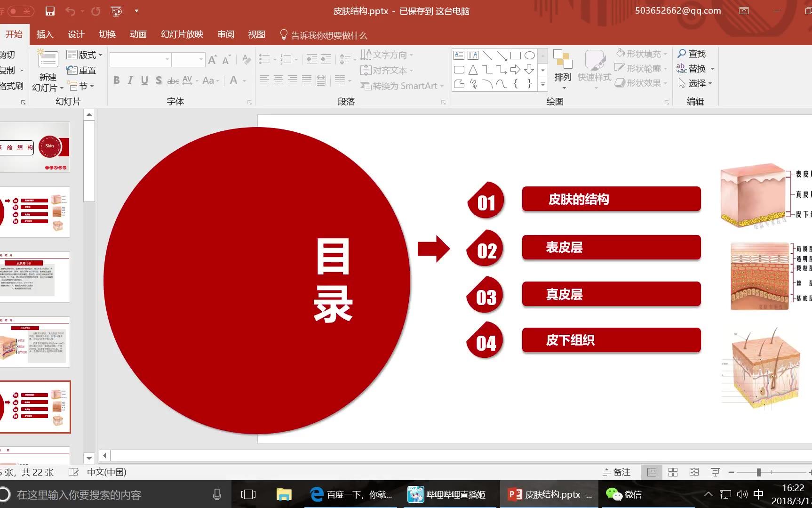Viewport: 812px width, 508px height.
Task: Open font size combo box dropdown
Action: [x=201, y=60]
